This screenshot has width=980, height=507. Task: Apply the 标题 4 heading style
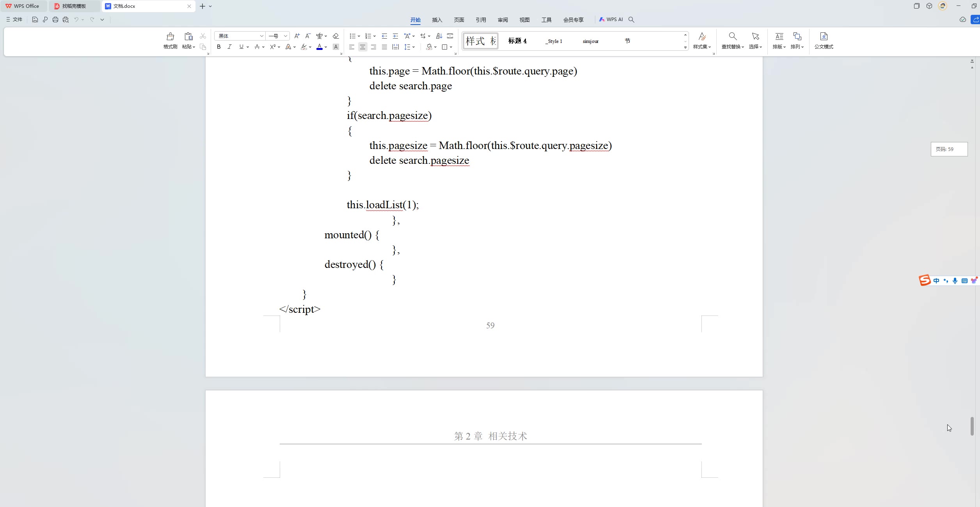pos(517,41)
